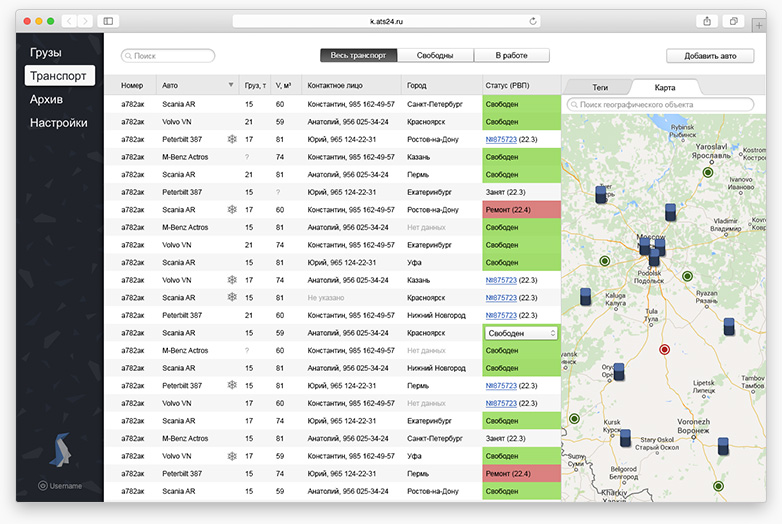Click the Уфа cell in Scania AR row
Screen dimensions: 782x524
point(414,262)
